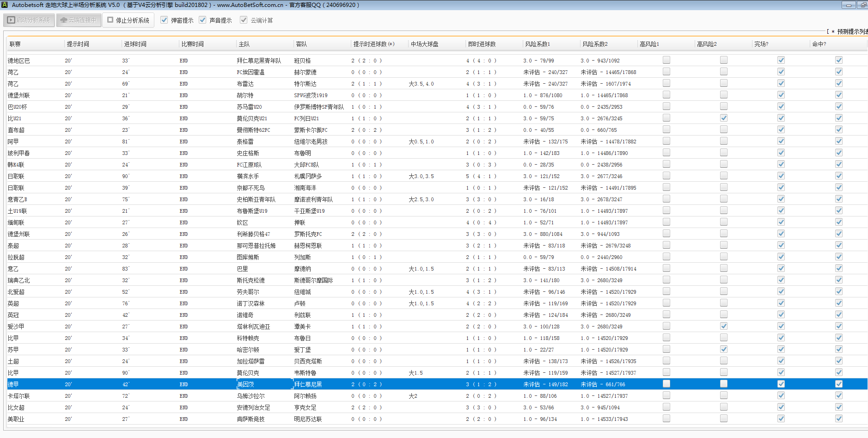Toggle the 云端计算 checkbox

tap(244, 20)
